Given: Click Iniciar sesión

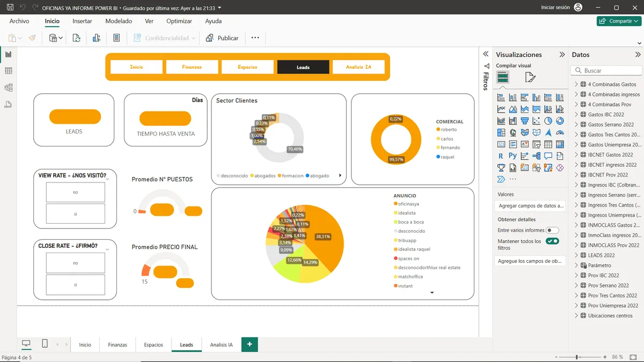Looking at the screenshot, I should (555, 8).
